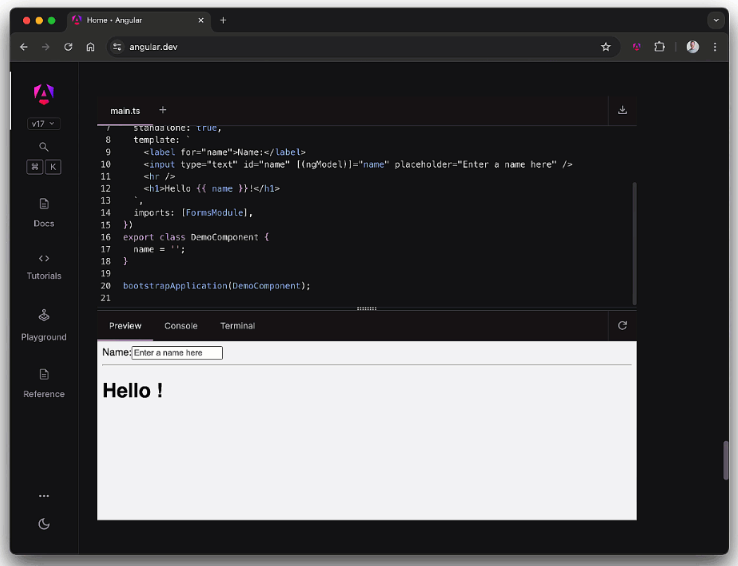Go to the browser home page
Image resolution: width=738 pixels, height=566 pixels.
[90, 47]
